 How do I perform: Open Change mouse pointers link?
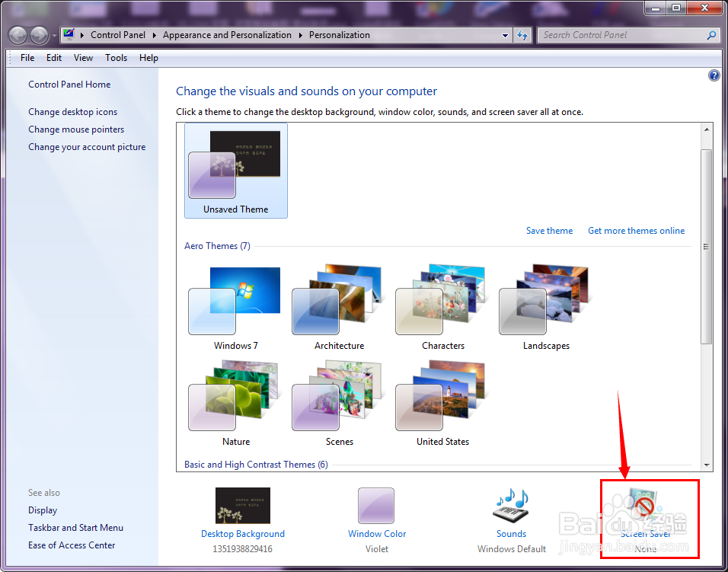(76, 129)
